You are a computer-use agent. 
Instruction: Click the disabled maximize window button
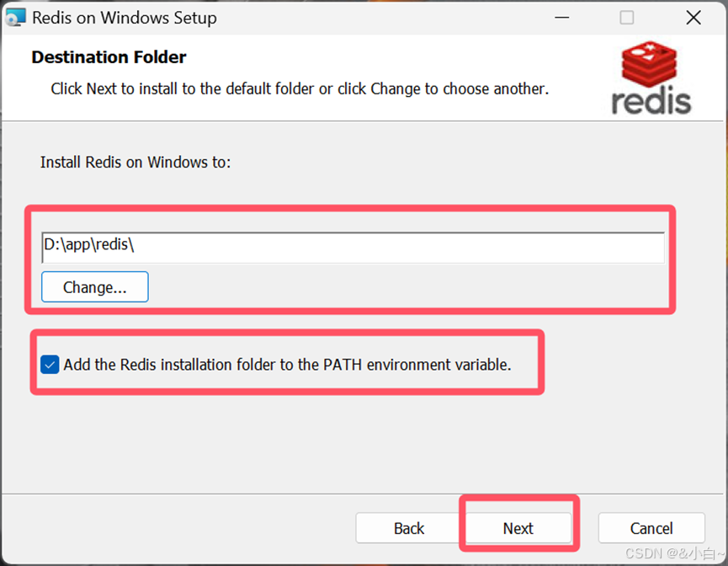(627, 18)
